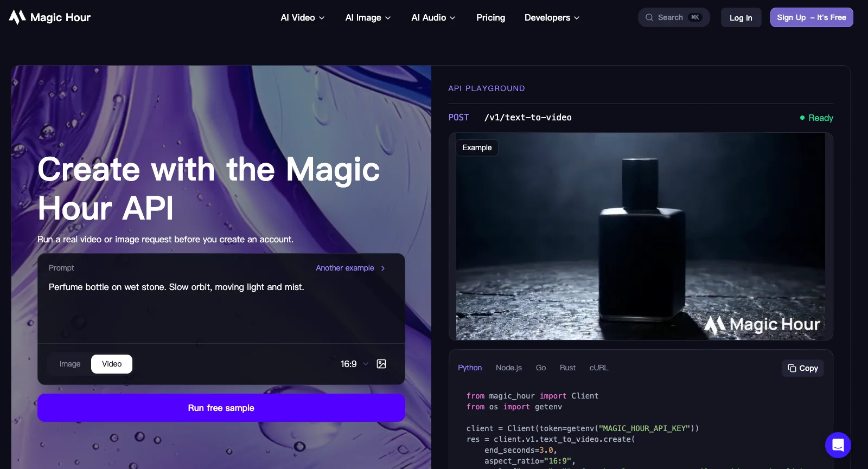Switch to the Node.js code tab

click(x=509, y=368)
